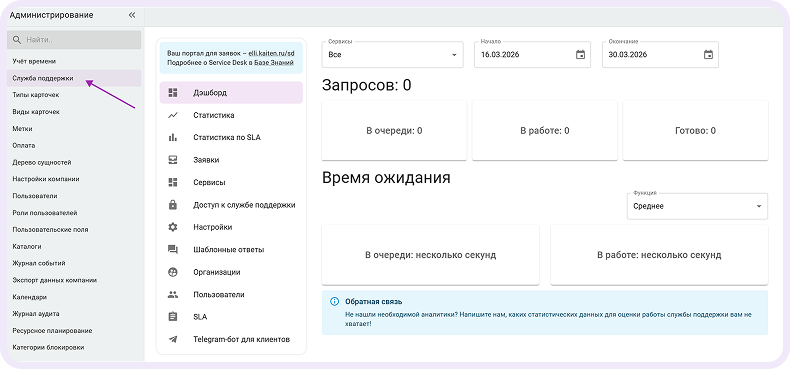Select Метки in admin sidebar
Viewport: 790px width, 369px height.
point(74,129)
